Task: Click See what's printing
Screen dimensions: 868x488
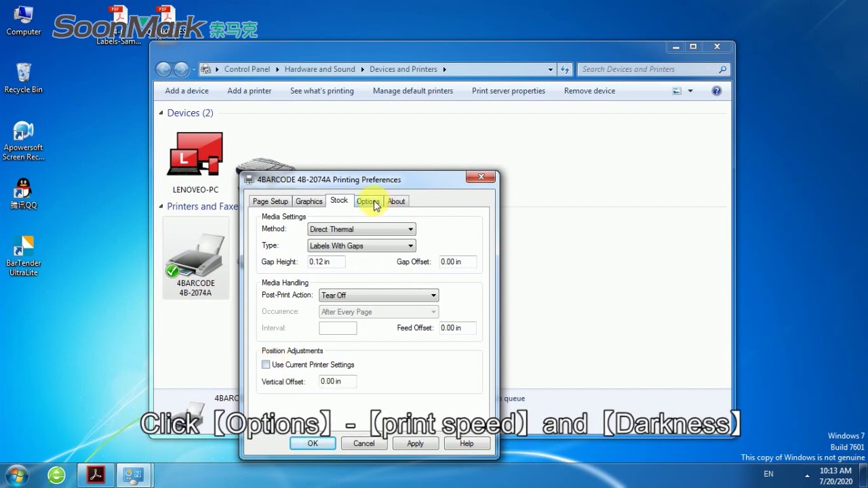Action: (x=322, y=91)
